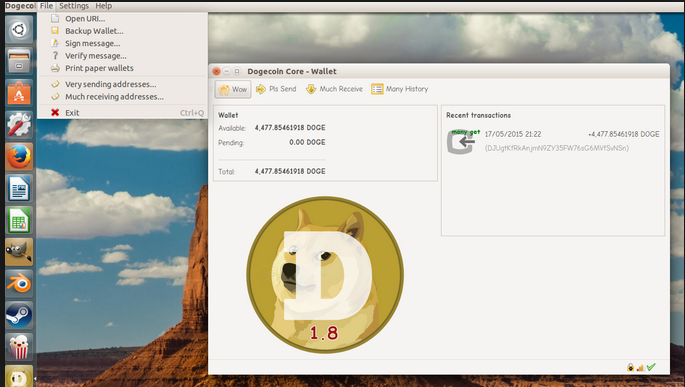Image resolution: width=685 pixels, height=387 pixels.
Task: Open Steam from the dock
Action: [x=19, y=315]
